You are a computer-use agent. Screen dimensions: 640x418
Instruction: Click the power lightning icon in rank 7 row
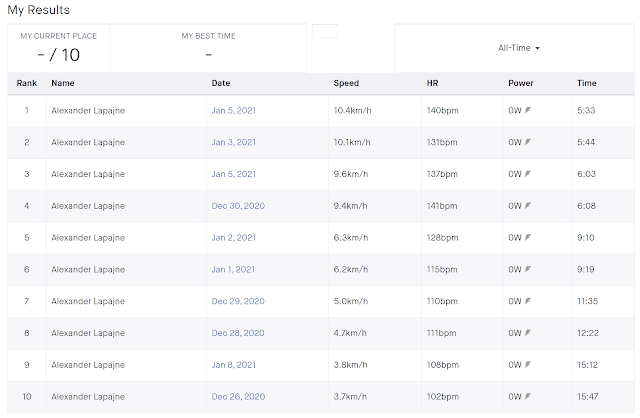coord(528,301)
